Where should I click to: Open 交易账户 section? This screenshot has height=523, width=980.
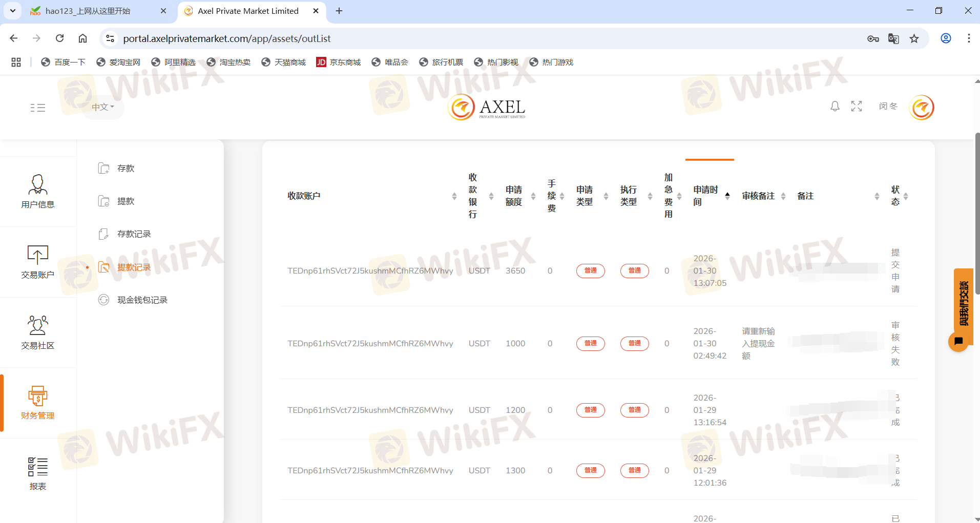coord(37,262)
